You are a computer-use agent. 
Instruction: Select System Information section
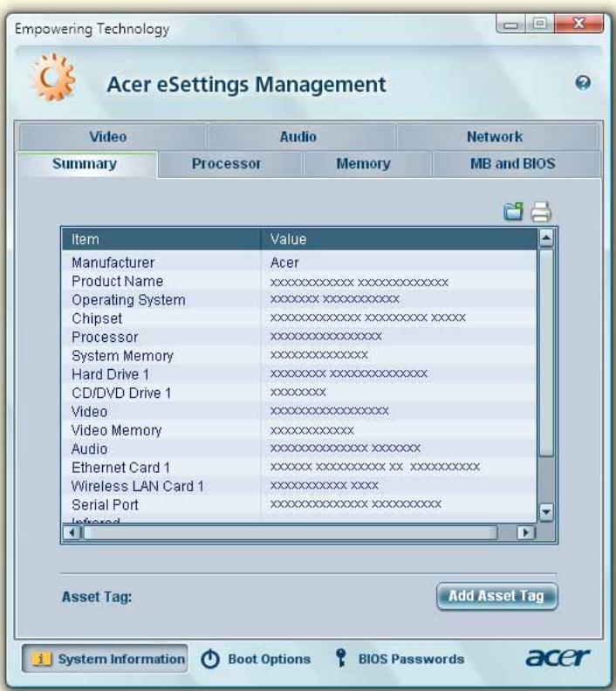point(105,659)
